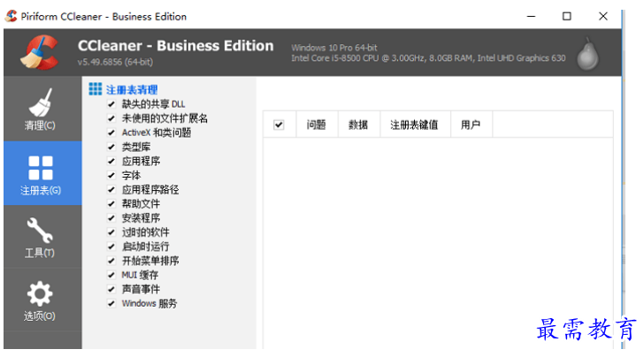The width and height of the screenshot is (644, 357).
Task: Toggle the MUI 缓存 checkbox
Action: coord(111,275)
